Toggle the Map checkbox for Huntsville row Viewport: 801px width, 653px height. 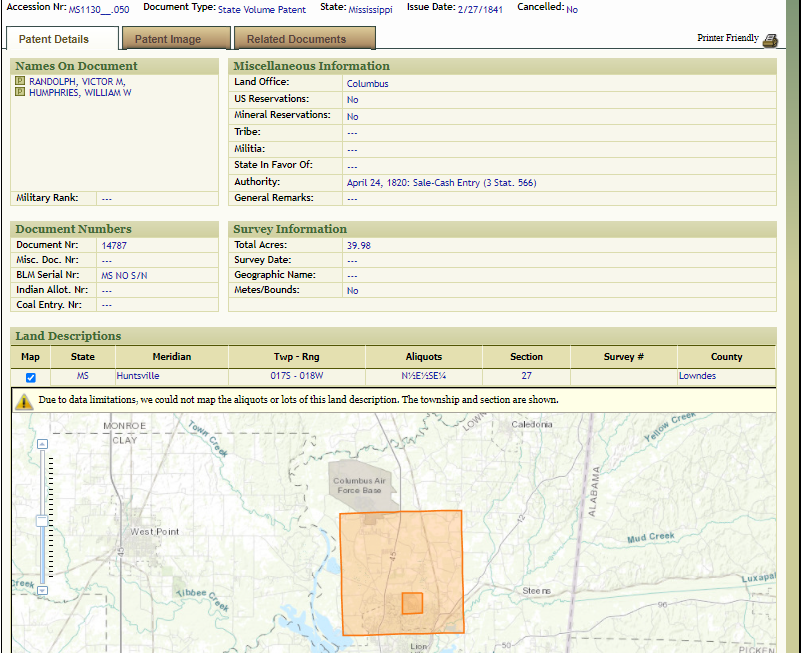[30, 377]
